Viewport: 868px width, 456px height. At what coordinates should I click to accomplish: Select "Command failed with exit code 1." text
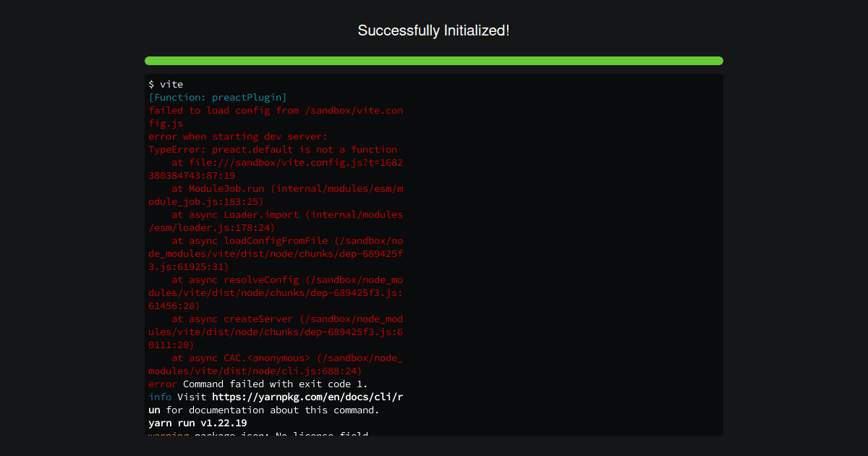[x=275, y=384]
